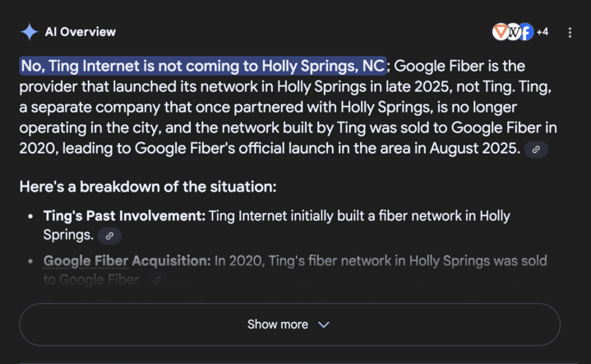Click the 'Ting's Past Involvement' underlined term

(x=123, y=216)
